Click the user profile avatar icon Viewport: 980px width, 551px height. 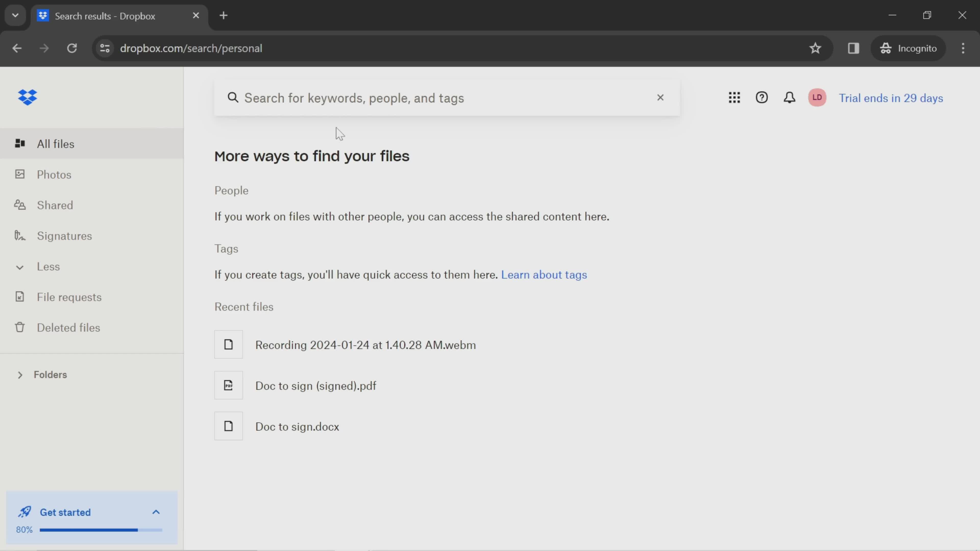coord(818,97)
